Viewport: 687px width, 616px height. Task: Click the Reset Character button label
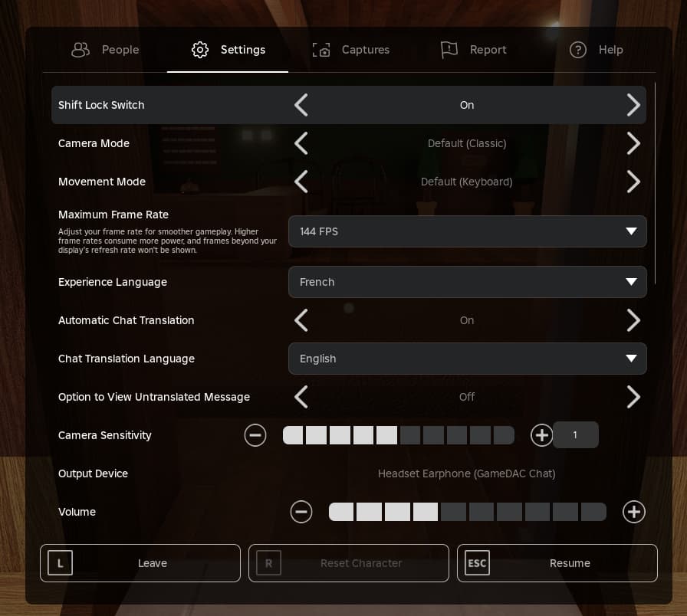361,563
